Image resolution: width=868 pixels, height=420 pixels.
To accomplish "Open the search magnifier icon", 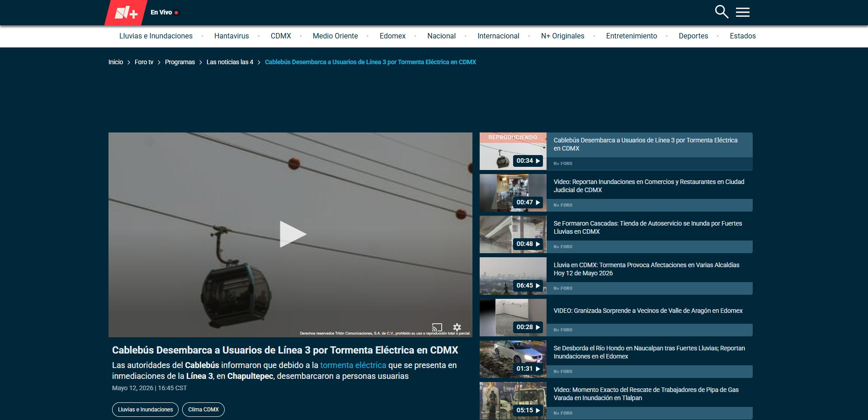I will point(722,12).
